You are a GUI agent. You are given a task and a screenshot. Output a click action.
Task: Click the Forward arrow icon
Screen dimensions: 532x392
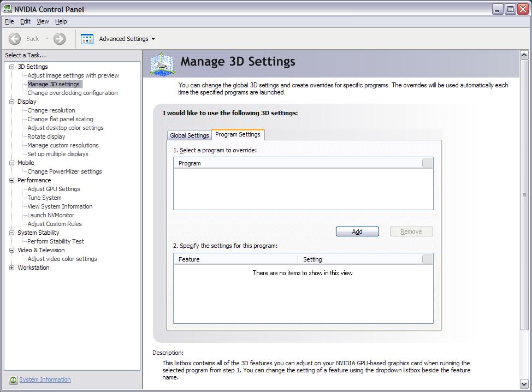[60, 39]
